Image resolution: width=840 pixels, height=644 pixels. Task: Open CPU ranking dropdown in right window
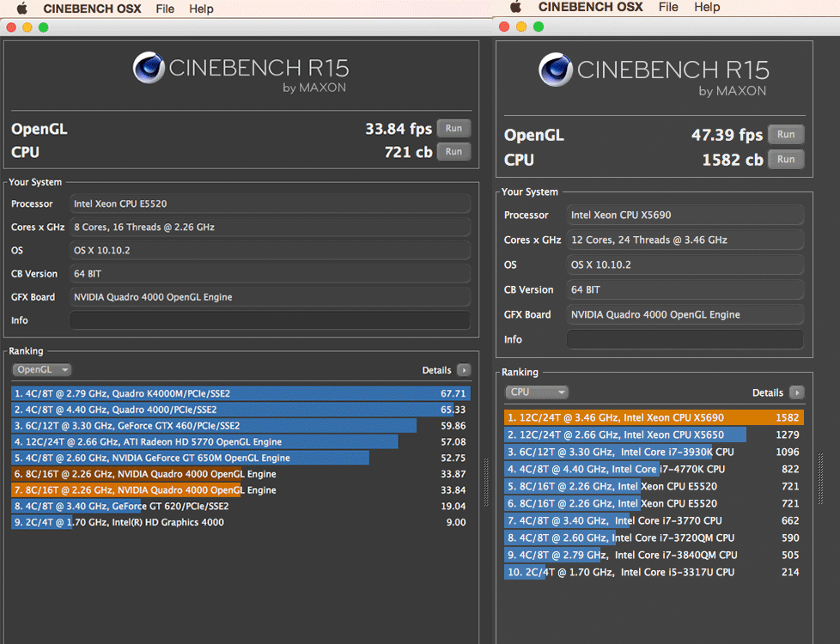pyautogui.click(x=536, y=392)
